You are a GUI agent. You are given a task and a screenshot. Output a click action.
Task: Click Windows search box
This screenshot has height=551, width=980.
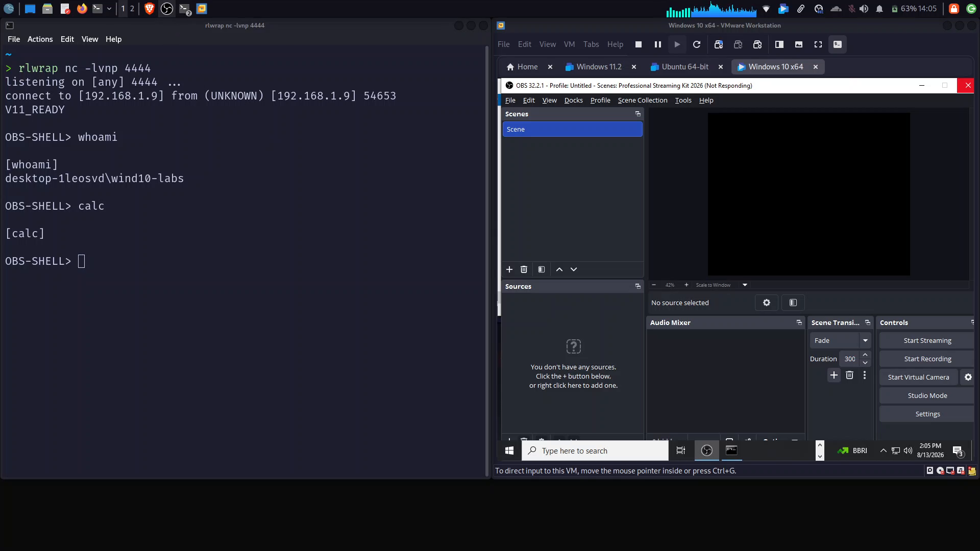pyautogui.click(x=595, y=450)
